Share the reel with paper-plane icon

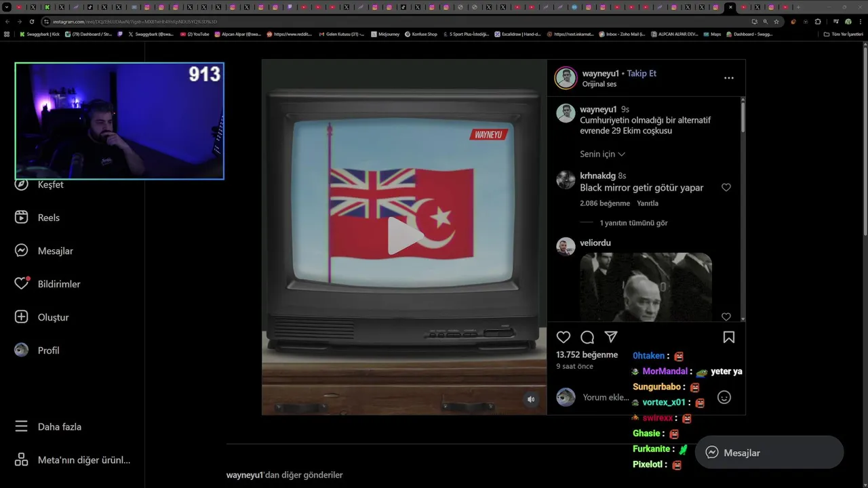611,338
